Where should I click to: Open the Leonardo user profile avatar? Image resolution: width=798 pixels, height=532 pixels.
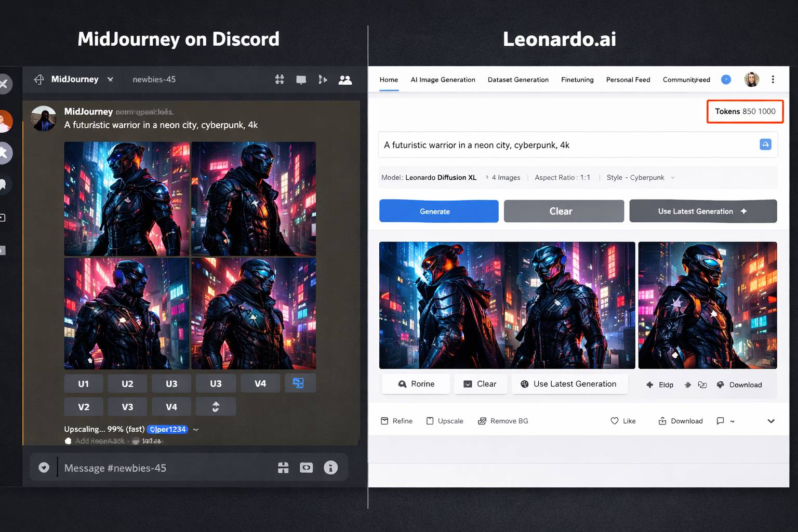[751, 79]
